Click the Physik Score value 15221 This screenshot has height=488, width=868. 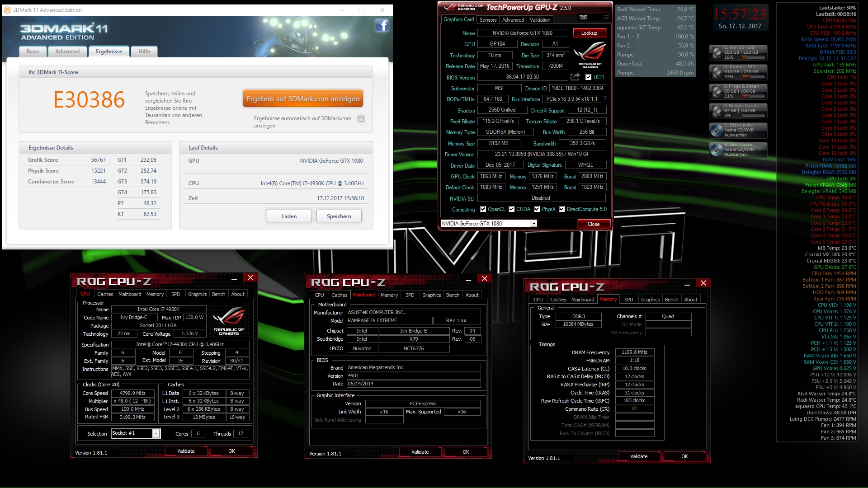coord(98,171)
